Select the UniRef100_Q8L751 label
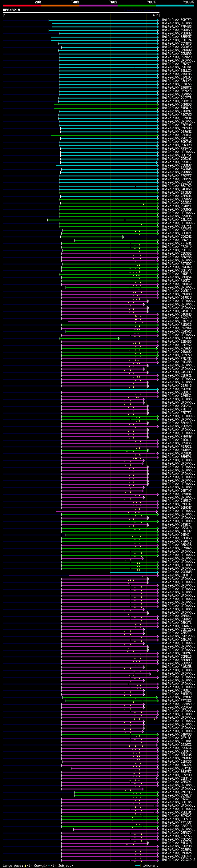 [177, 155]
